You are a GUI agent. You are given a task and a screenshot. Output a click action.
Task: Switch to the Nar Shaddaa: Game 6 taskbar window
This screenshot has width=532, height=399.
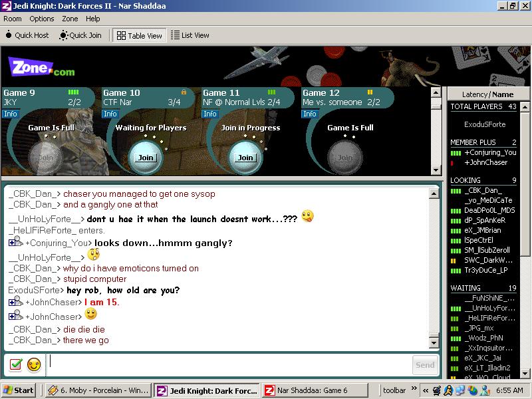tap(315, 390)
